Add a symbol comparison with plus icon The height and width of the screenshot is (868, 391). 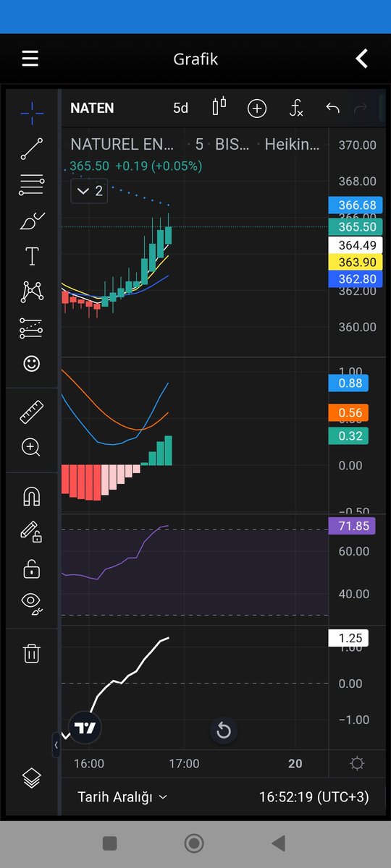pyautogui.click(x=257, y=109)
